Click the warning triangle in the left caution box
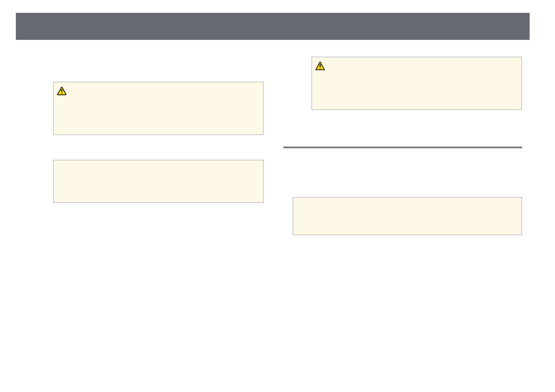This screenshot has height=392, width=555. (62, 91)
